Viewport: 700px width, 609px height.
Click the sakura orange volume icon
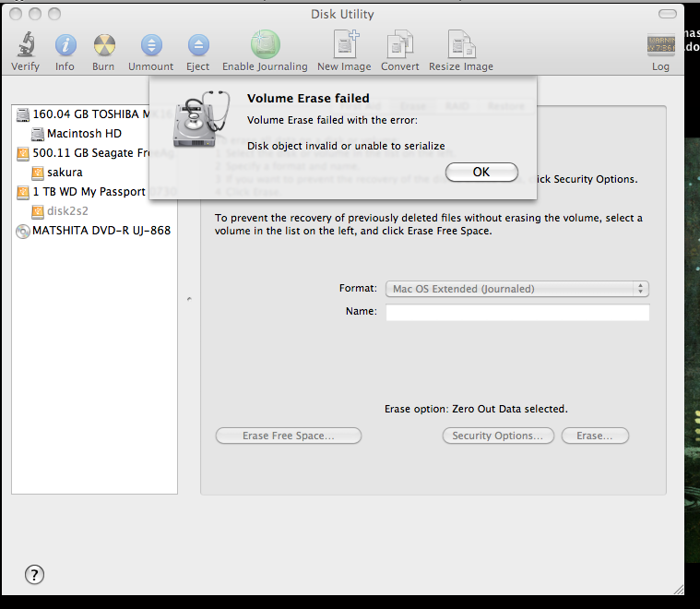click(x=38, y=173)
